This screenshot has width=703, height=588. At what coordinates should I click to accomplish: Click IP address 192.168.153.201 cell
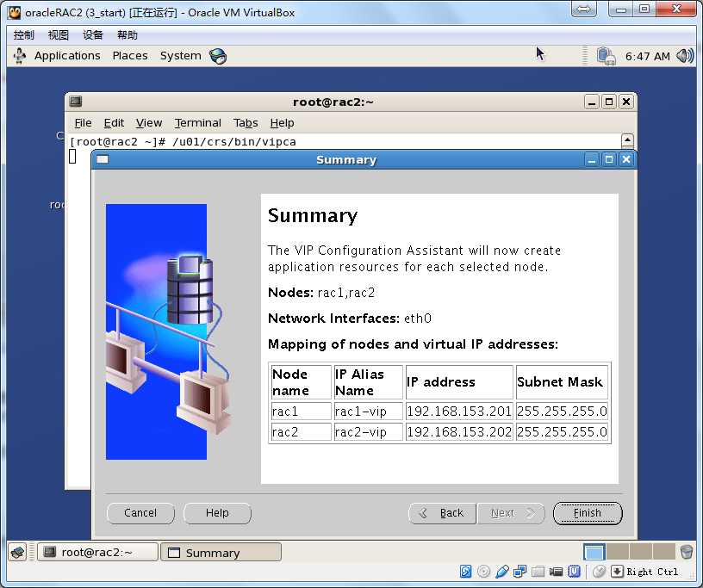[x=459, y=411]
